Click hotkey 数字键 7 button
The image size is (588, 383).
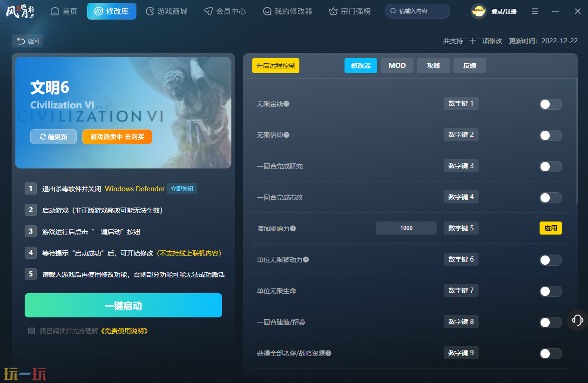(461, 290)
